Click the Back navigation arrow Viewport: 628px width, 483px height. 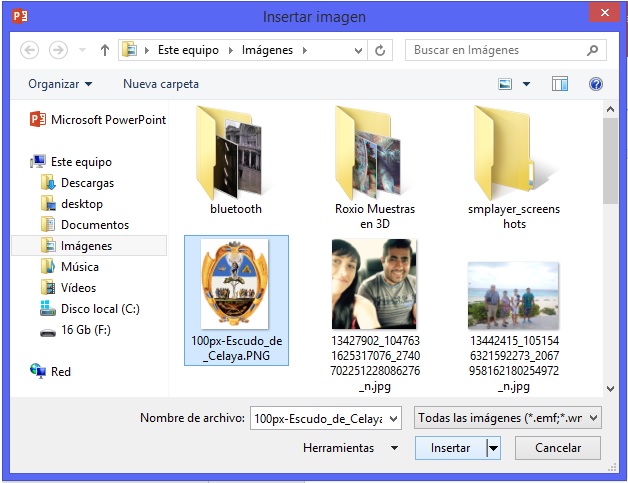[x=29, y=50]
